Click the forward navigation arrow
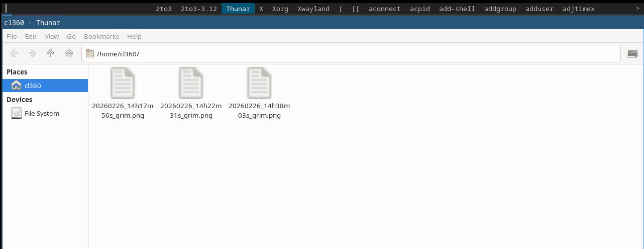The image size is (644, 249). click(32, 53)
